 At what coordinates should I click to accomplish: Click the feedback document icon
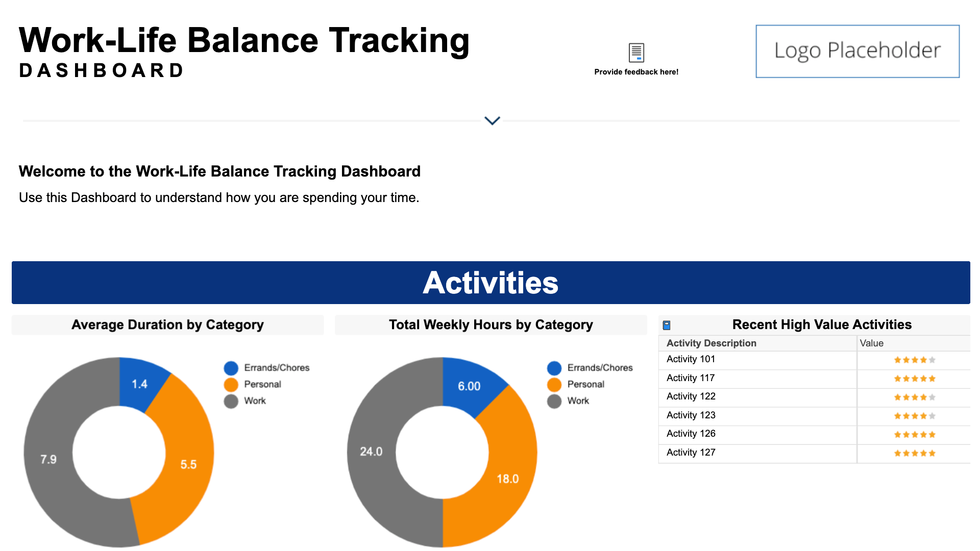(636, 52)
